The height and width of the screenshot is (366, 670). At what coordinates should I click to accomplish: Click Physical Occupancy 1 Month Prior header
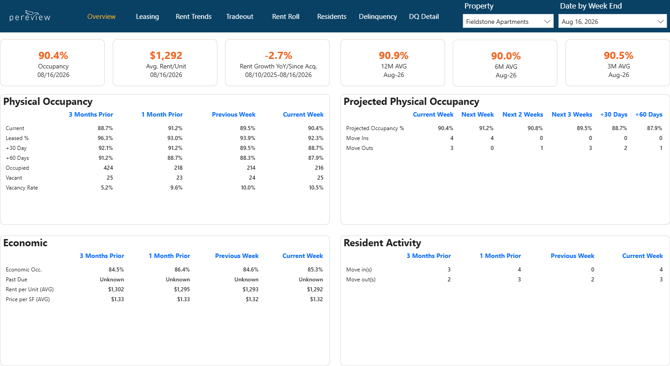162,114
